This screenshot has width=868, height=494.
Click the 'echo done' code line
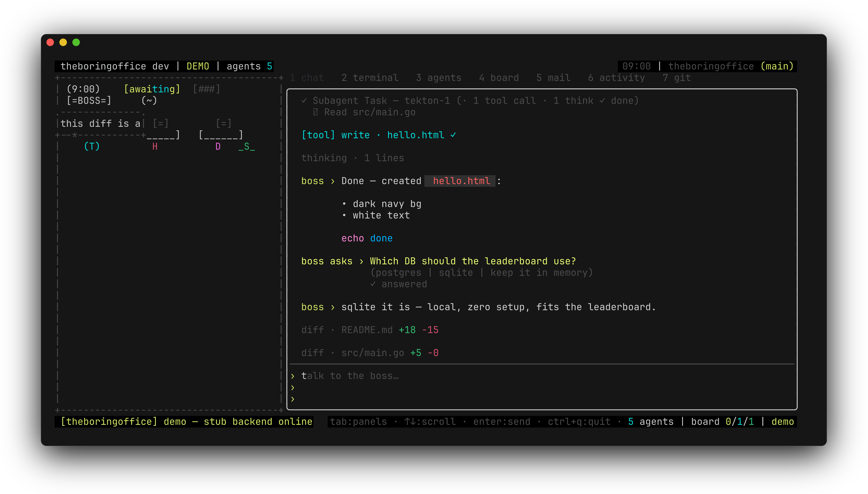click(367, 238)
